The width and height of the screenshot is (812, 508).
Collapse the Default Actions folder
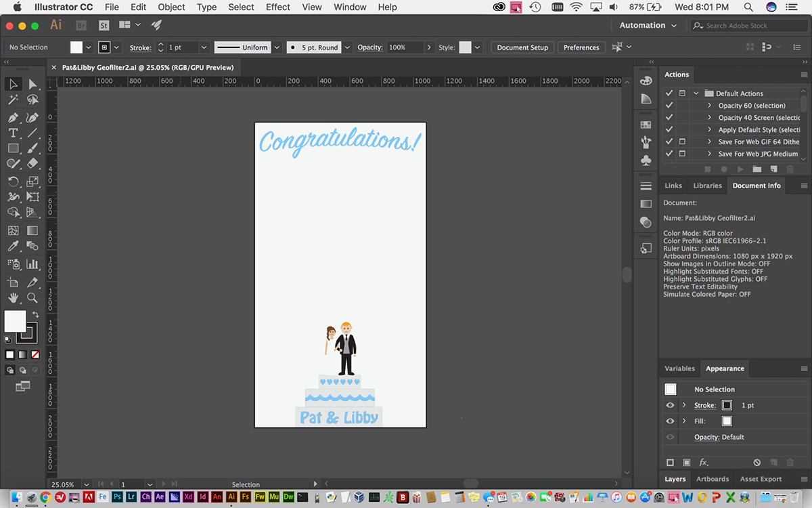[696, 93]
